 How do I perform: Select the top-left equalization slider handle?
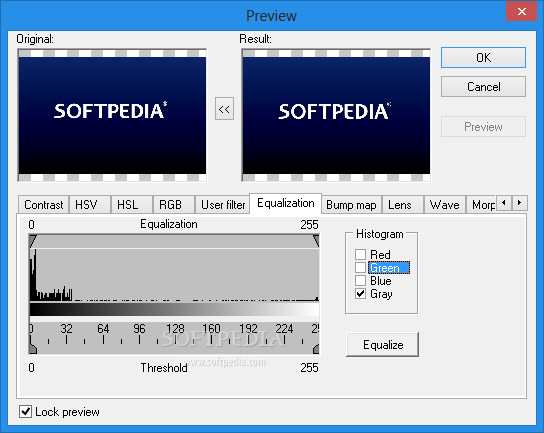pos(33,241)
